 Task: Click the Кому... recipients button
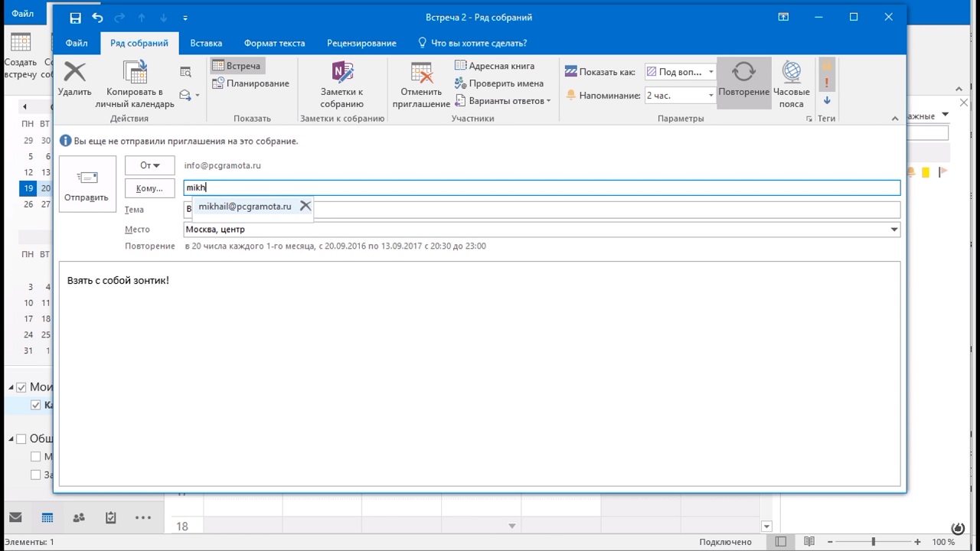(149, 188)
